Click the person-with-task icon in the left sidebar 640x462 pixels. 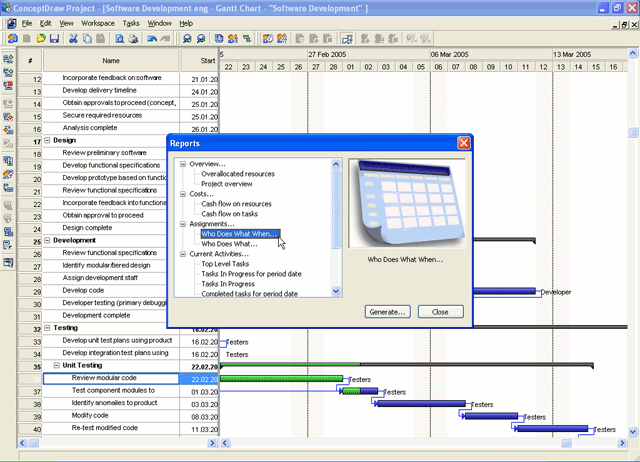pyautogui.click(x=8, y=174)
